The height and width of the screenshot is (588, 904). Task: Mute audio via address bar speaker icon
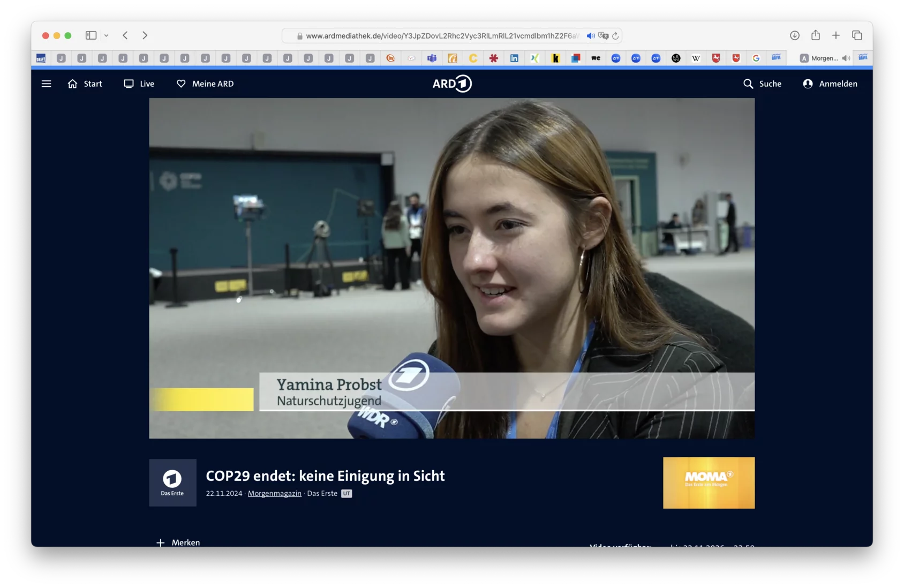pos(590,36)
